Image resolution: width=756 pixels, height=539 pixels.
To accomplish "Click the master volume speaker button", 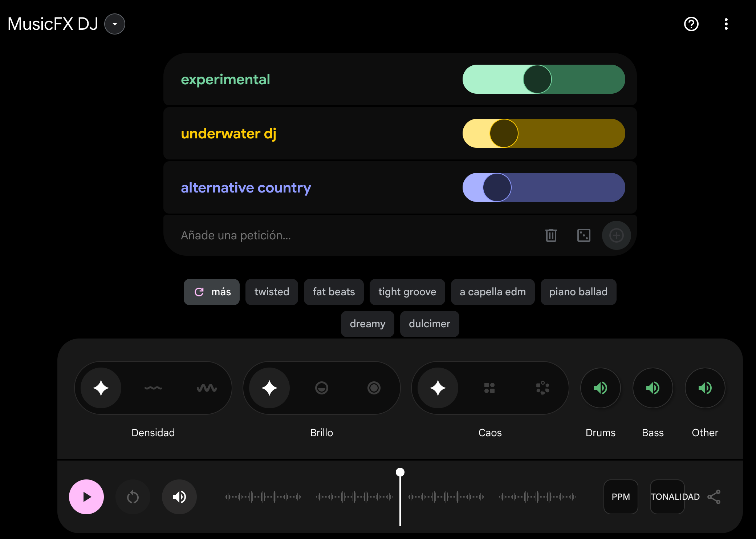I will (x=179, y=497).
